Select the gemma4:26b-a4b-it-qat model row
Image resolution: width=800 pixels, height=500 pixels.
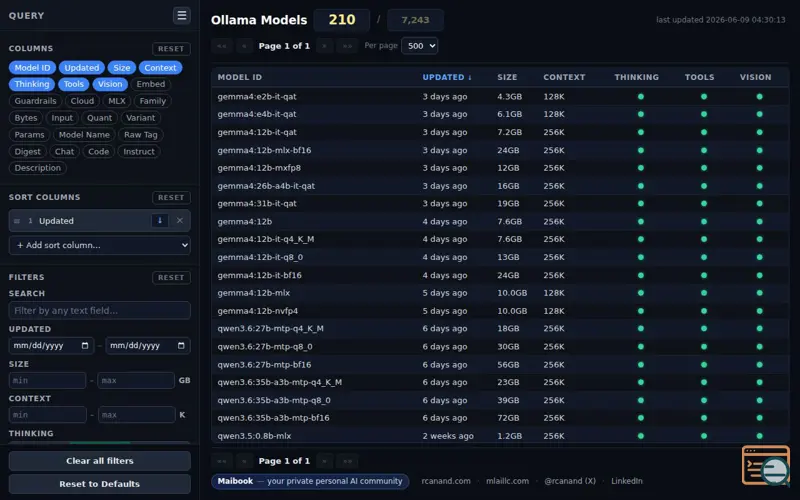(x=500, y=186)
